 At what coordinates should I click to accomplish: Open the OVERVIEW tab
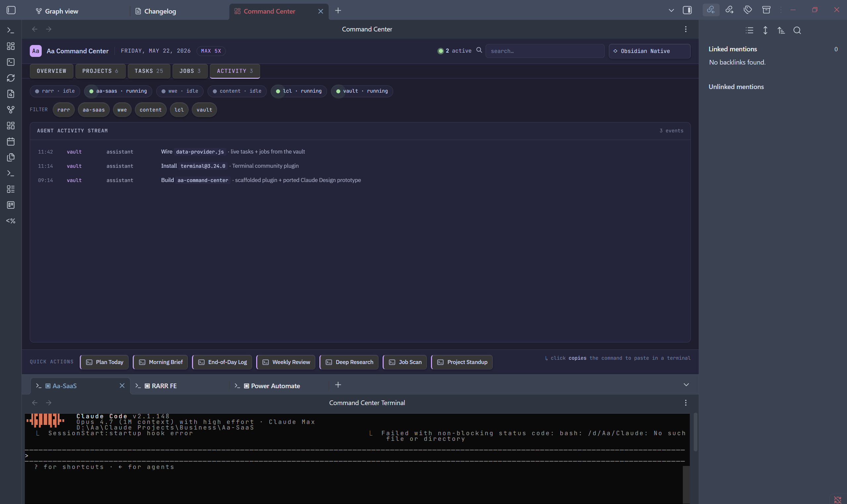coord(52,71)
